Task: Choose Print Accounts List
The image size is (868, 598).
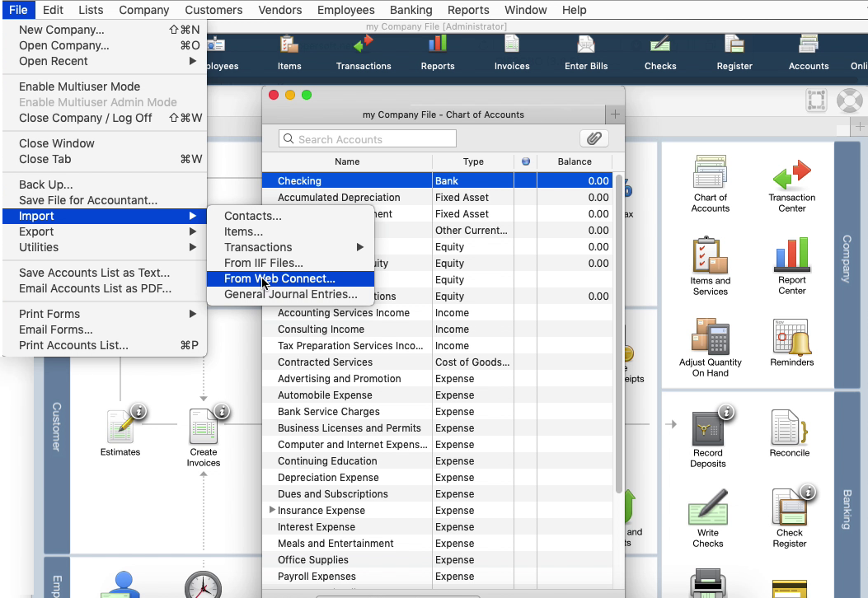Action: pyautogui.click(x=105, y=345)
